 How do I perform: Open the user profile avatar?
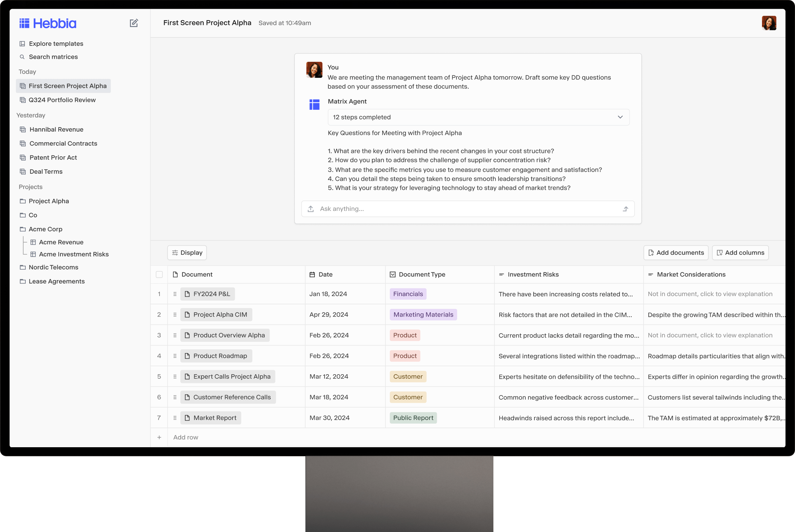pos(769,23)
